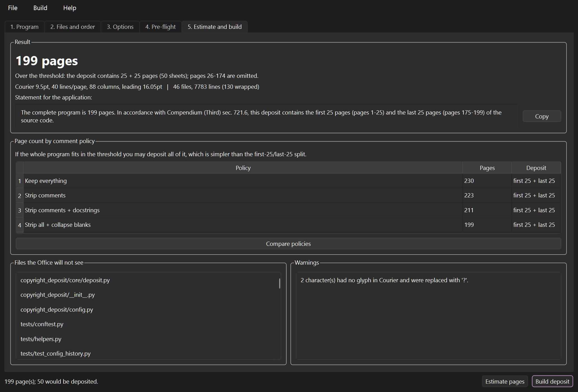
Task: Click the 223 pages cell
Action: 487,195
